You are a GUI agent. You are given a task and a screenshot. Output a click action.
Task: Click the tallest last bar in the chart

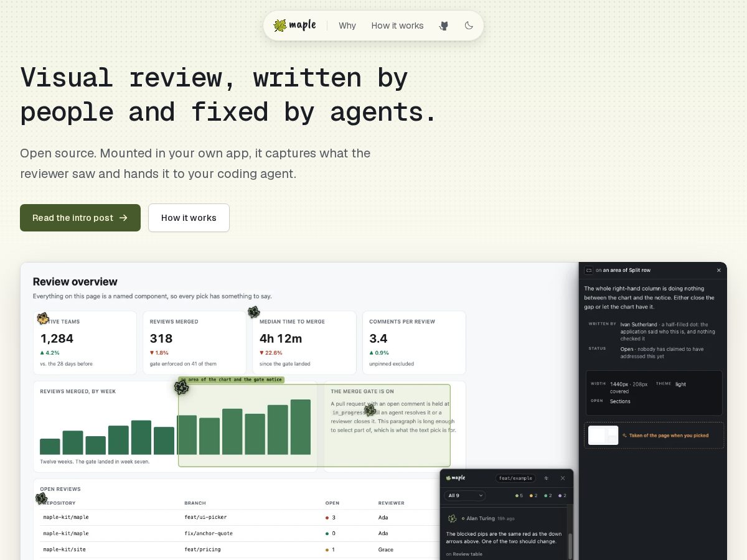[x=300, y=427]
